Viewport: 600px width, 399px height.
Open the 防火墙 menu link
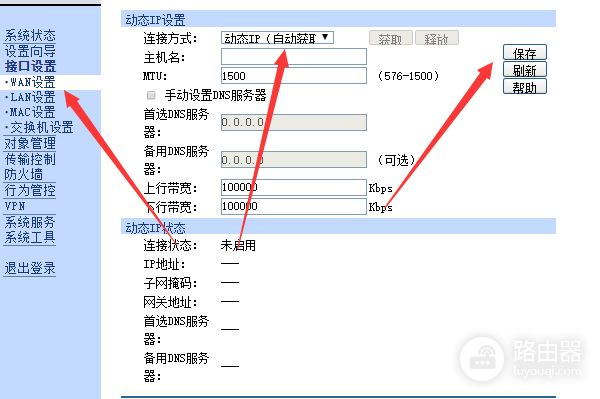click(23, 174)
